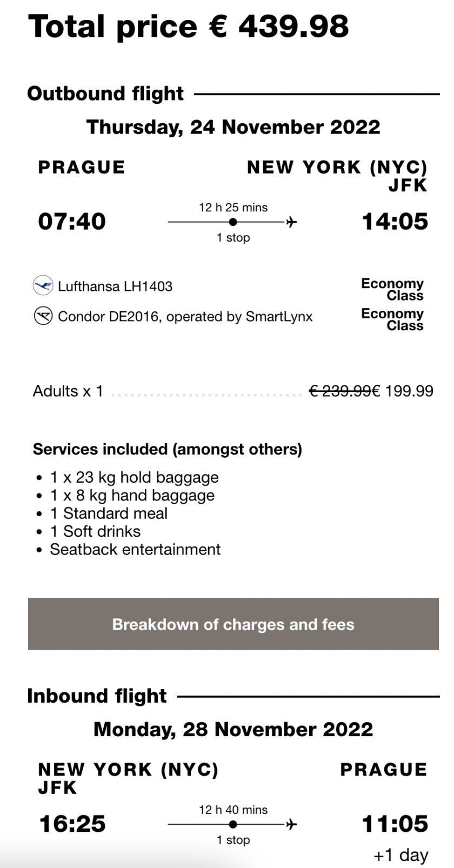Click the outbound flight airplane arrow icon
The height and width of the screenshot is (868, 454).
click(x=291, y=222)
